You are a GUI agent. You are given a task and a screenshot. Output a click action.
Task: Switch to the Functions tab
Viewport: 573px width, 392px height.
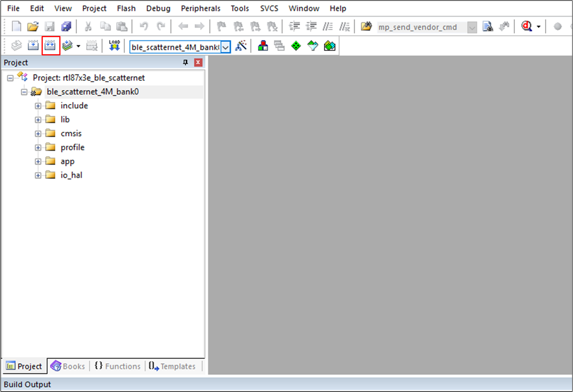pyautogui.click(x=117, y=366)
